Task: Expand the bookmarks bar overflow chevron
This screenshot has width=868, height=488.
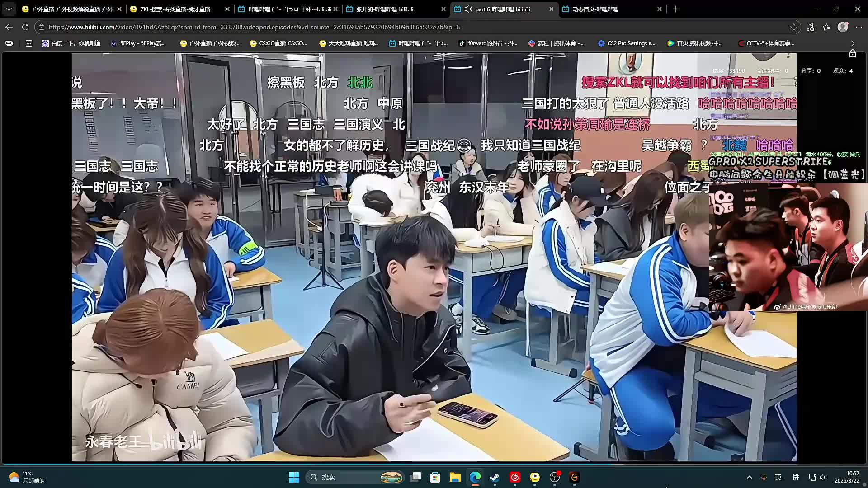Action: (852, 43)
